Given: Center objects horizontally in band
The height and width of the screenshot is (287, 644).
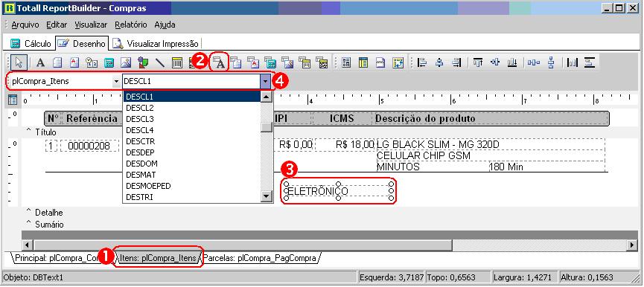Looking at the screenshot, I should pos(572,62).
